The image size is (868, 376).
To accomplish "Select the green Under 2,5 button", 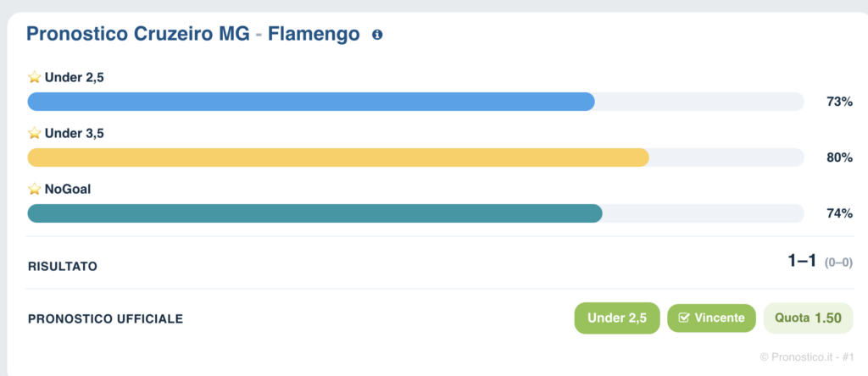I will click(617, 318).
